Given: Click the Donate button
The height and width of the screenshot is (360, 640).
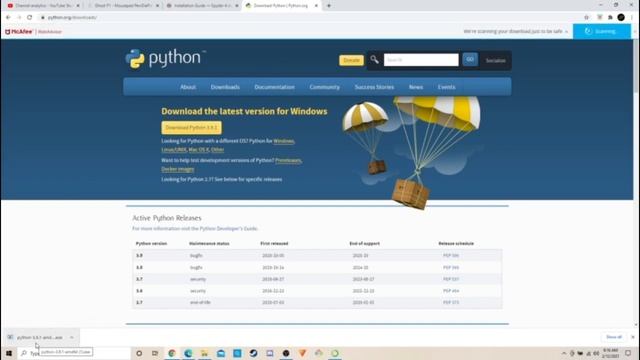Looking at the screenshot, I should tap(351, 60).
